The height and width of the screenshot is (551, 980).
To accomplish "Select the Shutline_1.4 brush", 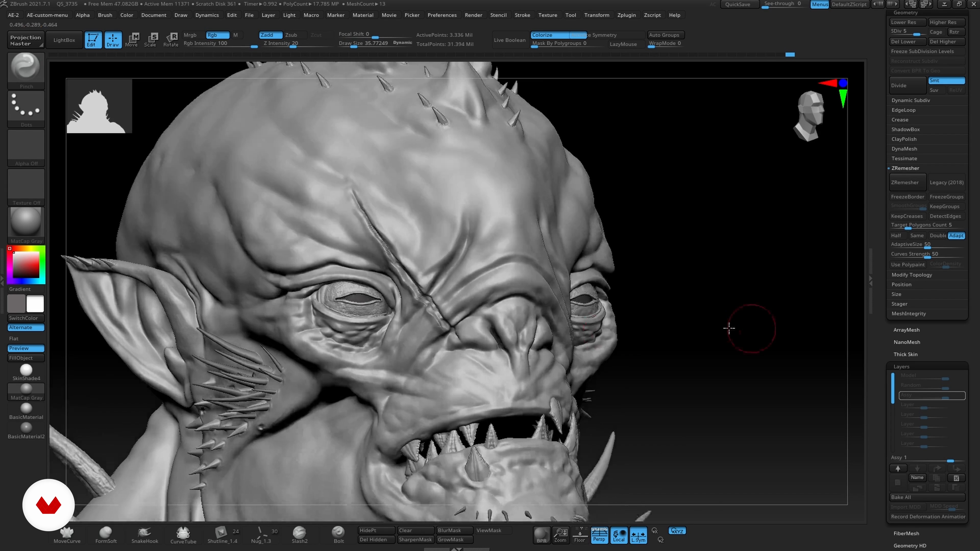I will pyautogui.click(x=222, y=535).
